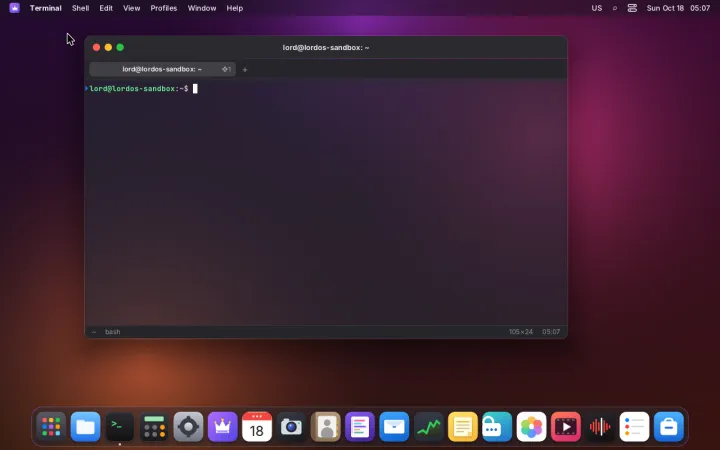Viewport: 720px width, 450px height.
Task: Open the Calendar icon showing 18
Action: (x=257, y=427)
